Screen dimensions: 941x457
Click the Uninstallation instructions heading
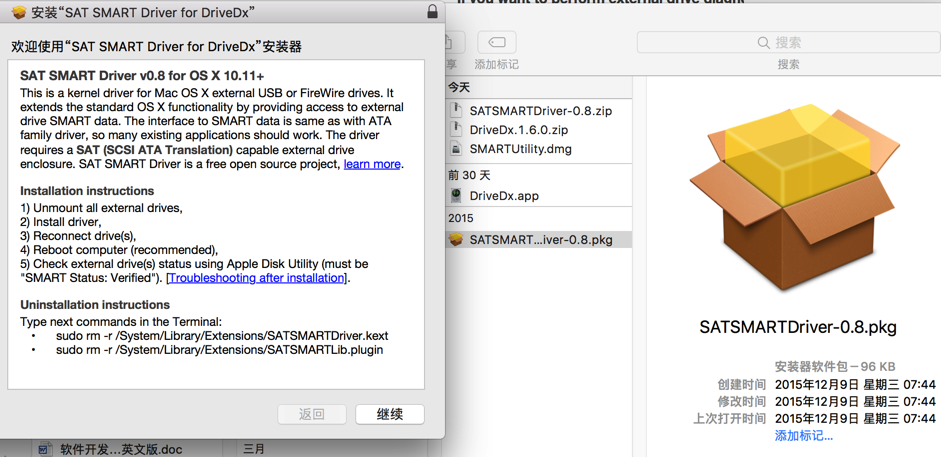point(95,305)
